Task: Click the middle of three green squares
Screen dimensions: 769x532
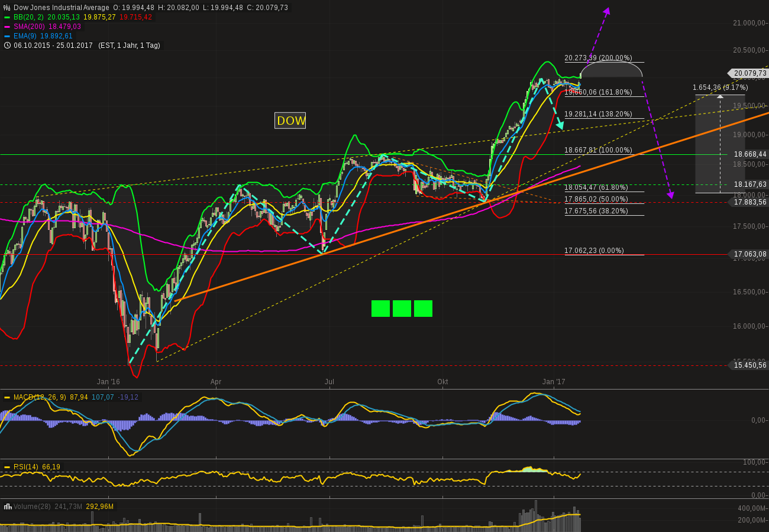Action: point(402,309)
